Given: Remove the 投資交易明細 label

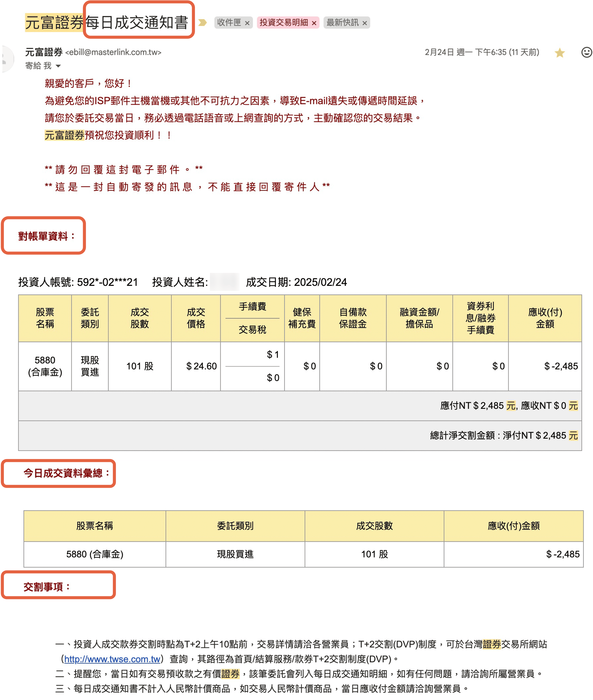Looking at the screenshot, I should pos(314,23).
